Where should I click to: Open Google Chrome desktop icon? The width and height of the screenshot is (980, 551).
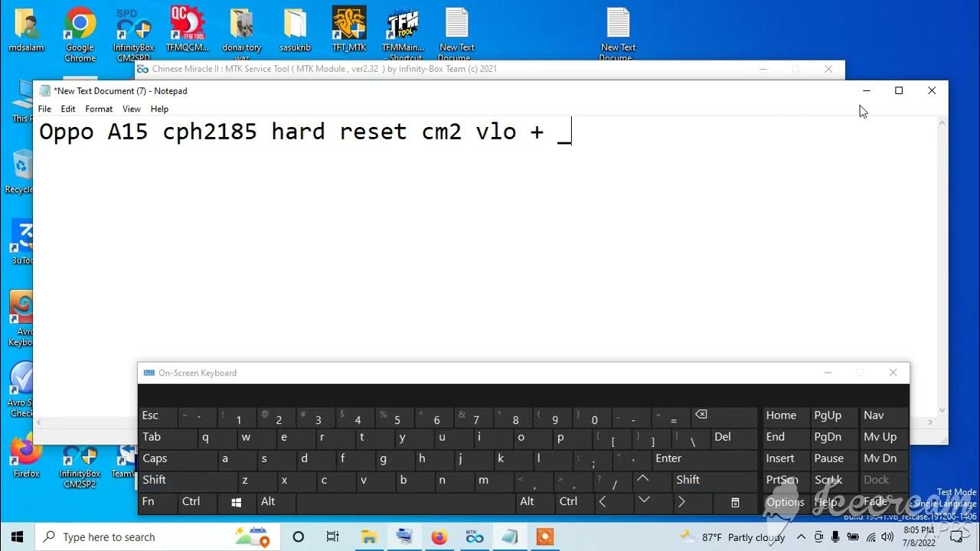coord(80,33)
